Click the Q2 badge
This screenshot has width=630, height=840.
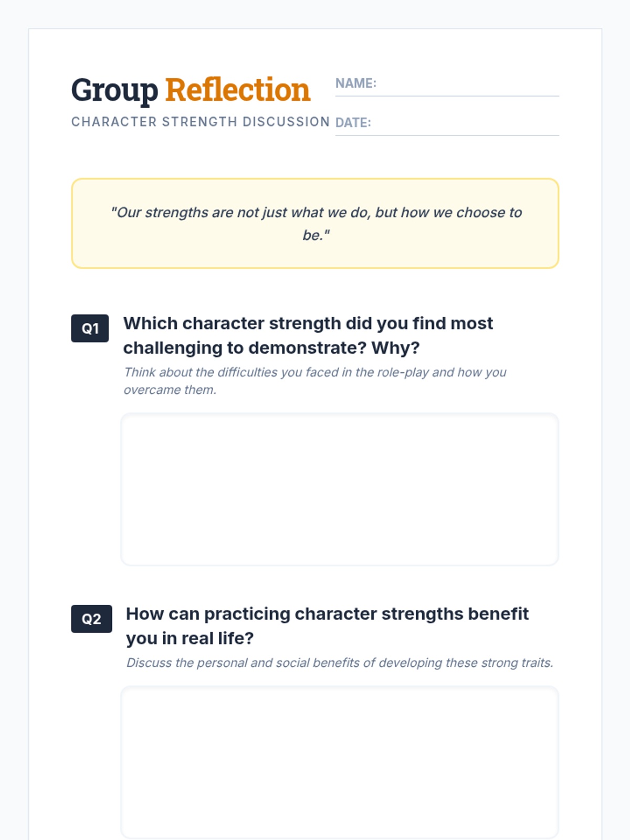click(91, 619)
